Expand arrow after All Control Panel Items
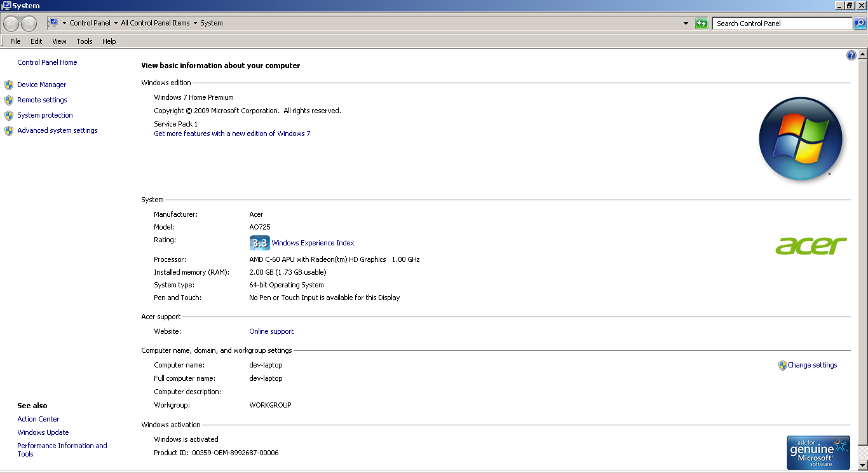Viewport: 868px width, 473px height. click(195, 24)
